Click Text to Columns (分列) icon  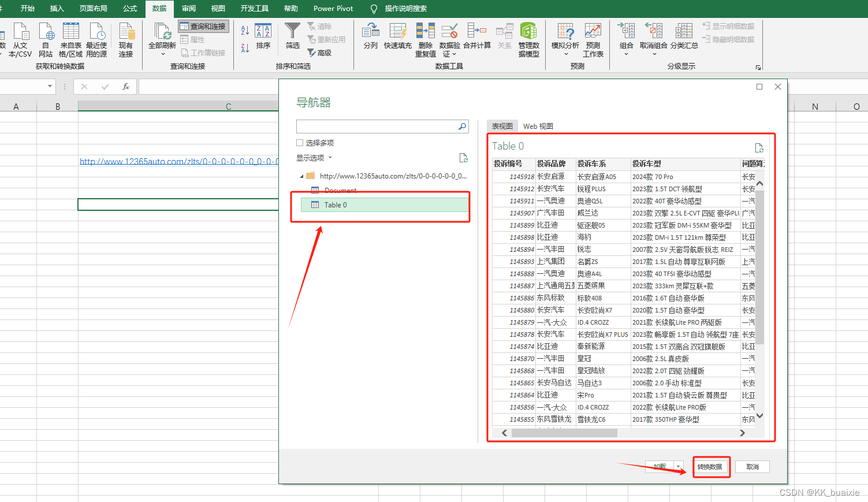[x=371, y=31]
